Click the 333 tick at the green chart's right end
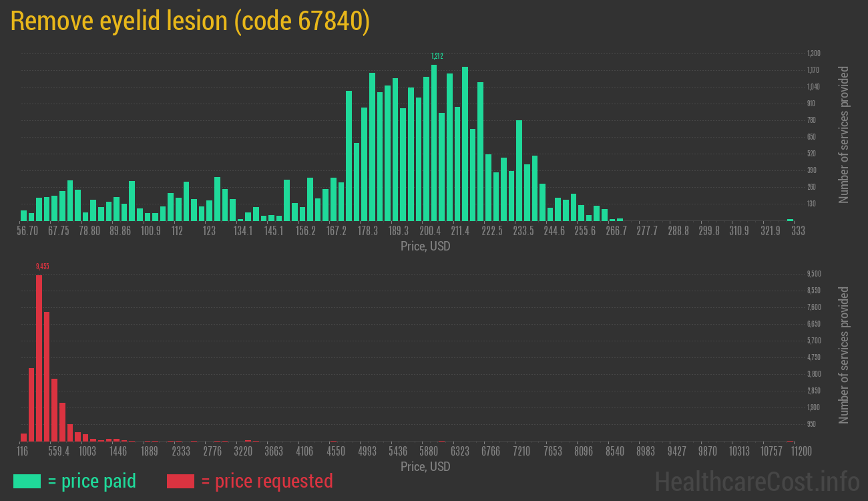 click(x=798, y=231)
